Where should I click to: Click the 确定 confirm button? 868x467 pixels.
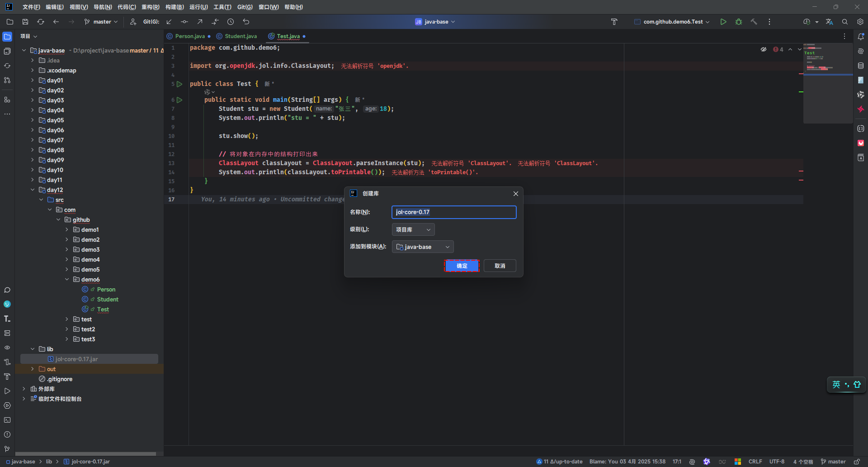pyautogui.click(x=462, y=266)
